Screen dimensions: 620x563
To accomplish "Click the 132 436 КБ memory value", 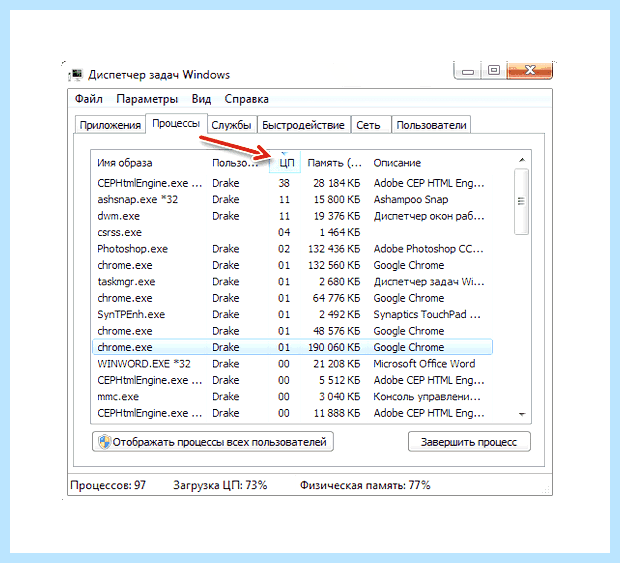I will coord(334,249).
